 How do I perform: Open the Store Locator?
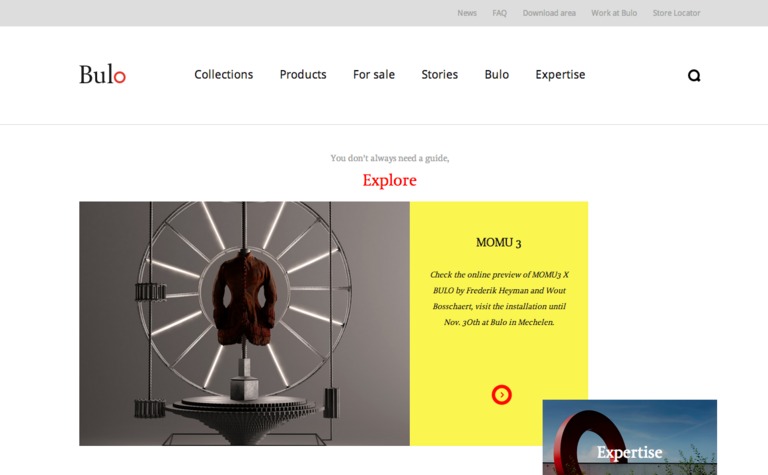tap(676, 13)
